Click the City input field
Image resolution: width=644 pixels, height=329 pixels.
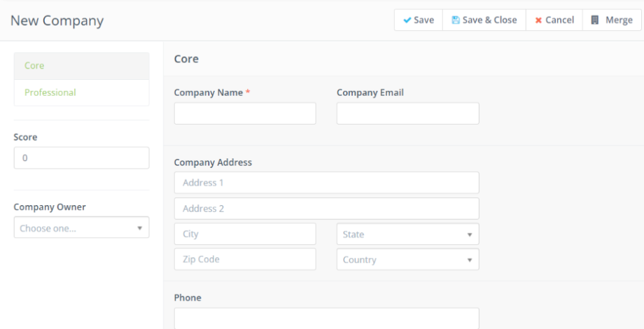pyautogui.click(x=245, y=234)
